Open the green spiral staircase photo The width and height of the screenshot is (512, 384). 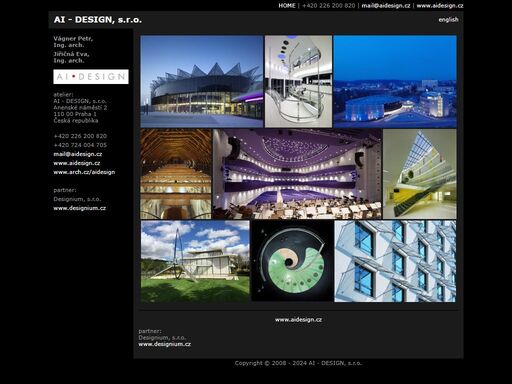pos(292,261)
